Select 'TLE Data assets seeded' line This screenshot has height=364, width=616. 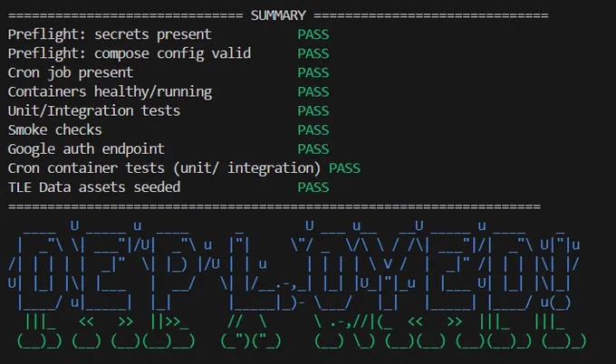[x=94, y=187]
